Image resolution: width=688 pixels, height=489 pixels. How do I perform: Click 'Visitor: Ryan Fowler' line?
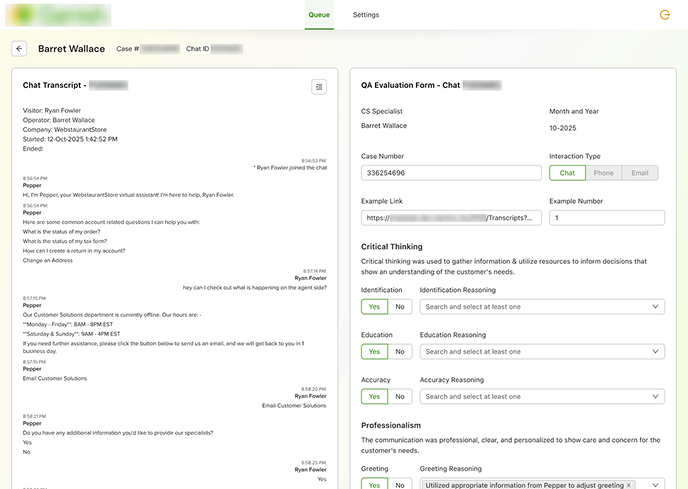point(52,111)
